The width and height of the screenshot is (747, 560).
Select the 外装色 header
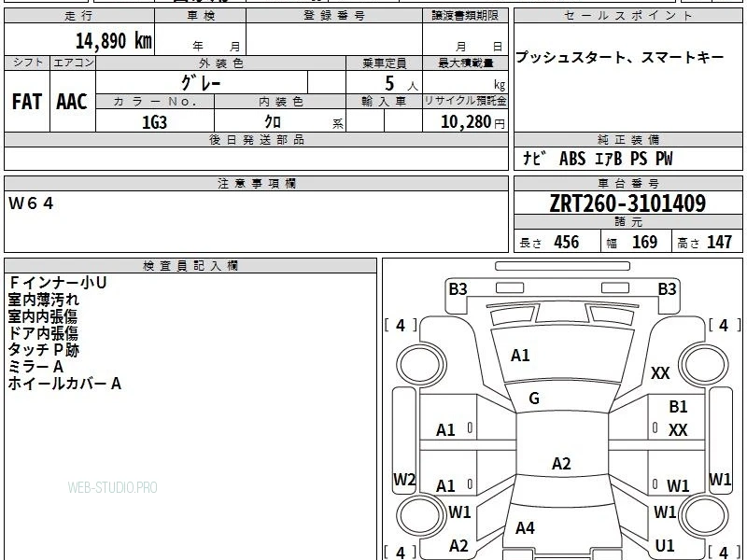tap(221, 63)
